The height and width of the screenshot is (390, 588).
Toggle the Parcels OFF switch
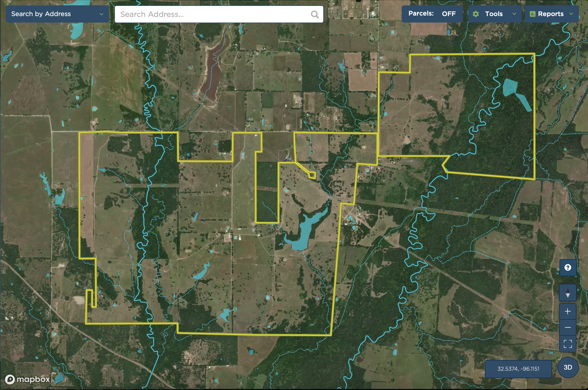tap(448, 14)
